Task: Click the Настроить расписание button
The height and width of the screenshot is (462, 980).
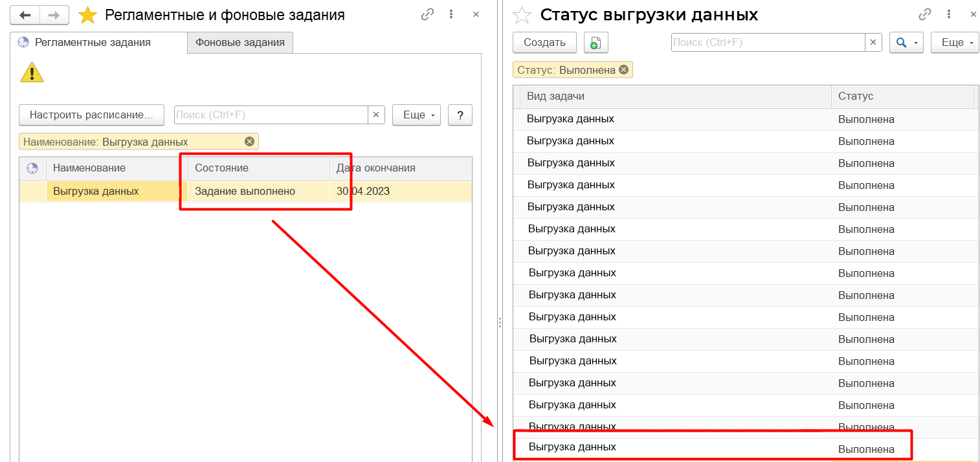Action: click(91, 115)
